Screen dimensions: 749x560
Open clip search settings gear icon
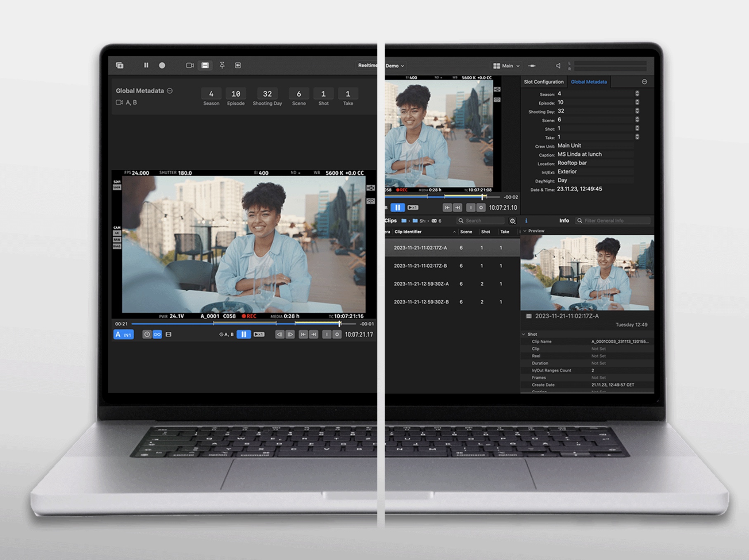pos(512,221)
